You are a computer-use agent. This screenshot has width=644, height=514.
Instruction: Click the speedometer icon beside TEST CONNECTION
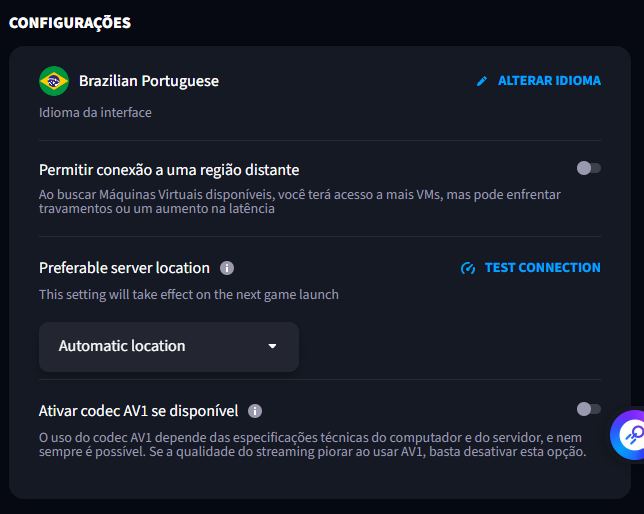tap(468, 268)
